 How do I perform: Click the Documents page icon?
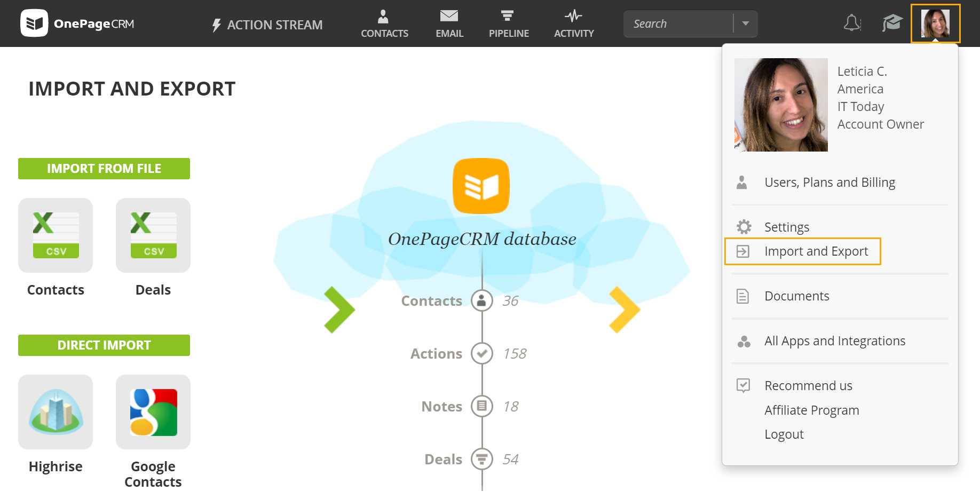tap(743, 296)
